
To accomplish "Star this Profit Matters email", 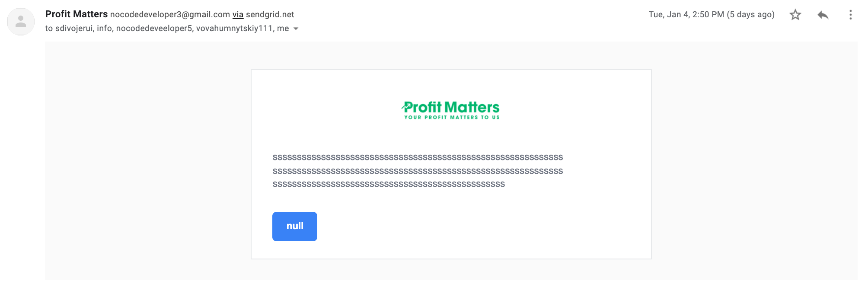I will point(795,15).
